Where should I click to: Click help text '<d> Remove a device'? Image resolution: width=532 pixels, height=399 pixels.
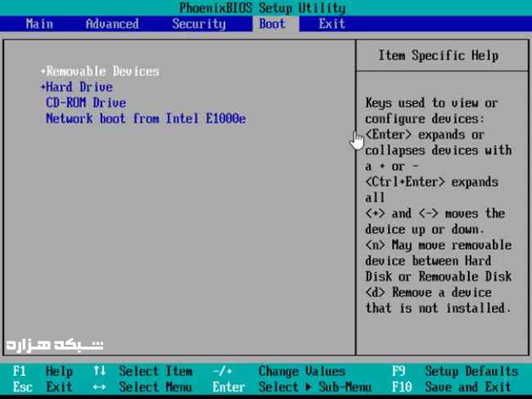click(428, 292)
